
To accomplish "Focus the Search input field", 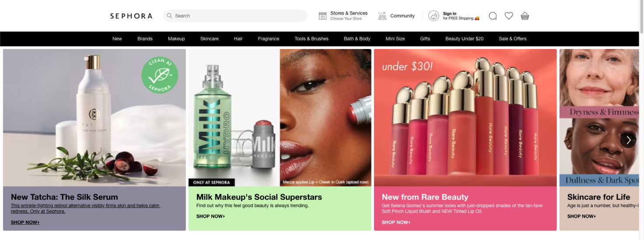I will click(235, 16).
